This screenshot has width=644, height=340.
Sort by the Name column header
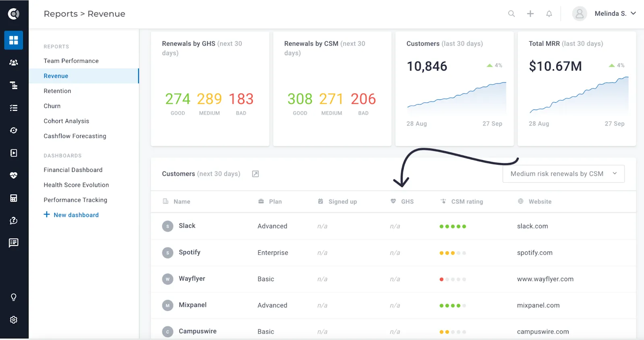(x=182, y=202)
